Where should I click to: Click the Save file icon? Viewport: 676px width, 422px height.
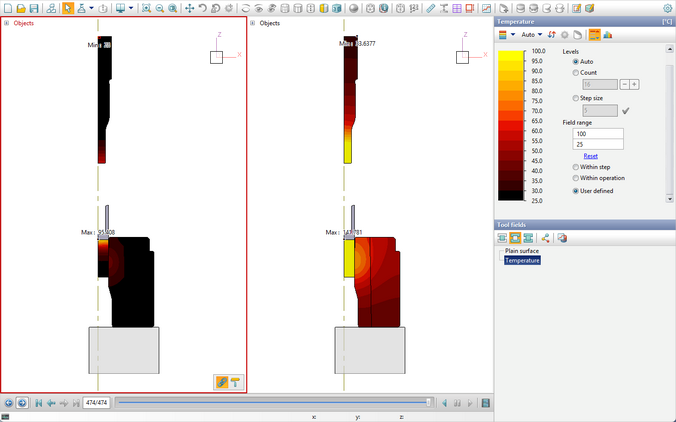[35, 8]
